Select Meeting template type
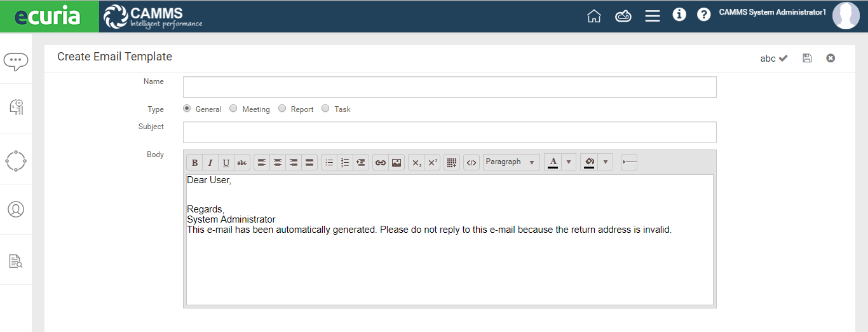The image size is (868, 332). pos(233,109)
